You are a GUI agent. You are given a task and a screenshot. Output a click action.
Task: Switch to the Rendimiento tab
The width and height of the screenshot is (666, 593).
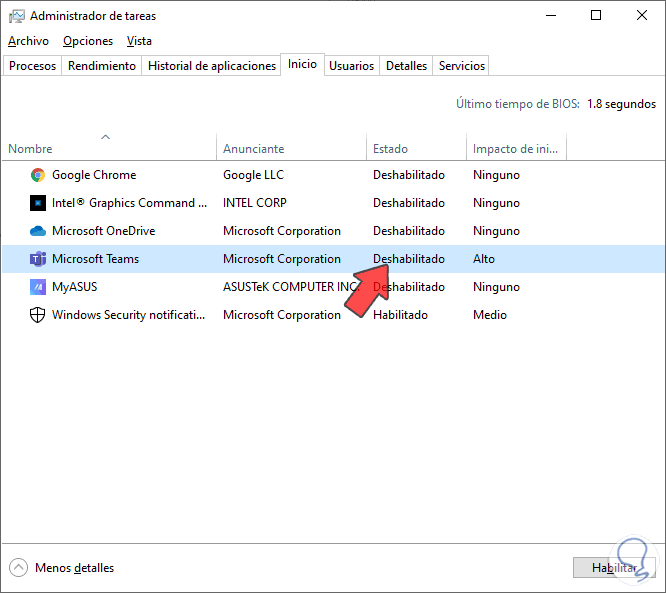[102, 66]
